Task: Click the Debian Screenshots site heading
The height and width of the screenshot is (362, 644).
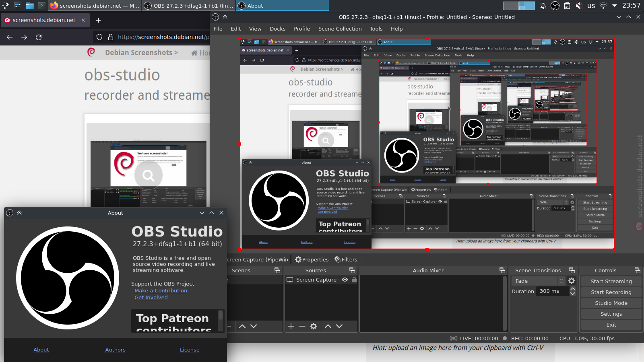Action: [141, 53]
